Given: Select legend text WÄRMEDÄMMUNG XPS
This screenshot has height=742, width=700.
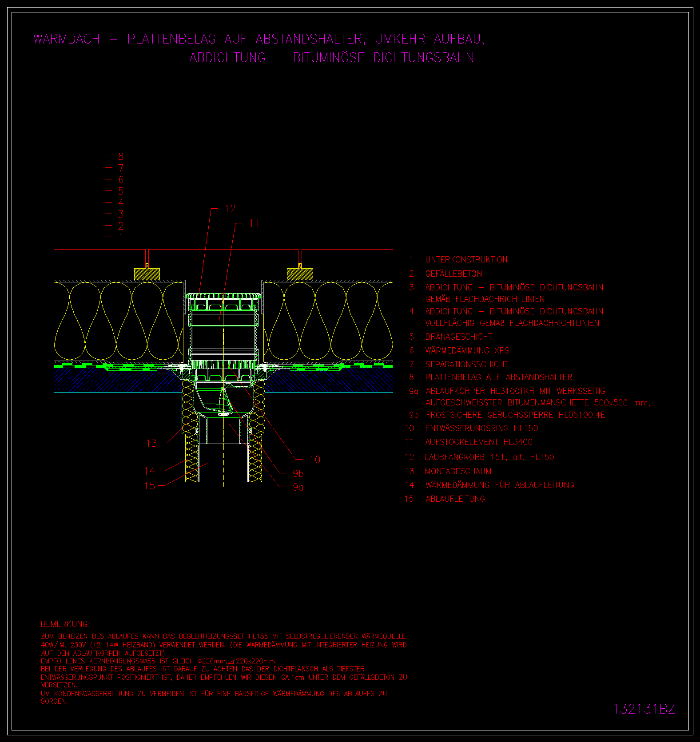Looking at the screenshot, I should pos(467,351).
